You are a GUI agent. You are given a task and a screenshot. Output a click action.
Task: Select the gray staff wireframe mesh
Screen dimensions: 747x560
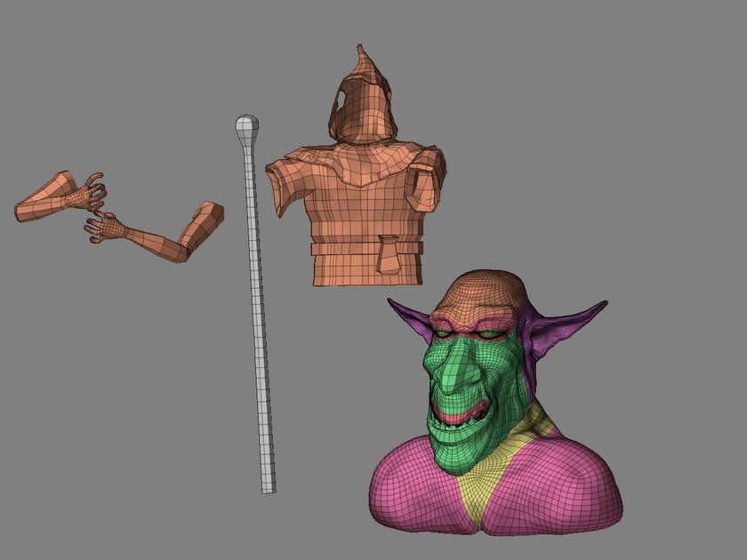[x=256, y=305]
